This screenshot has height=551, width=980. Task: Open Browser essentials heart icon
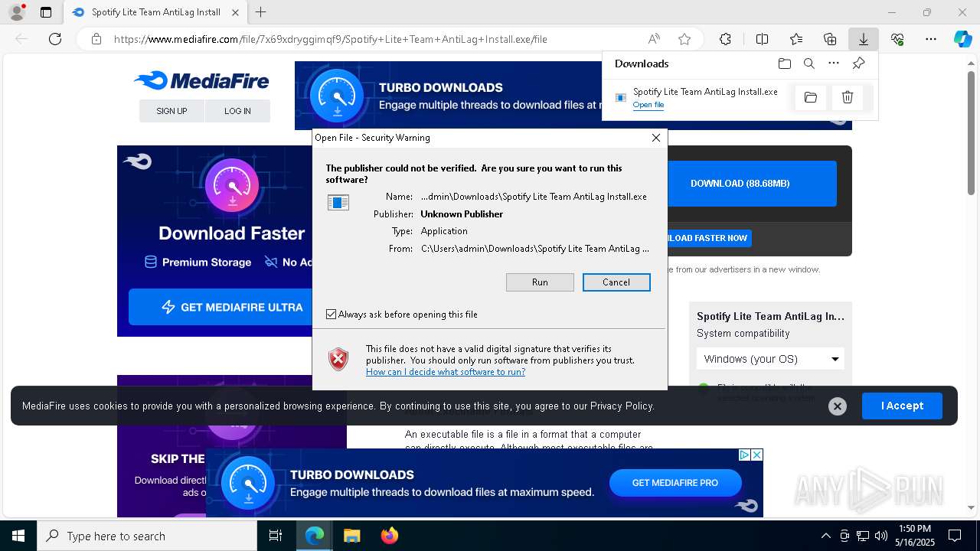897,39
